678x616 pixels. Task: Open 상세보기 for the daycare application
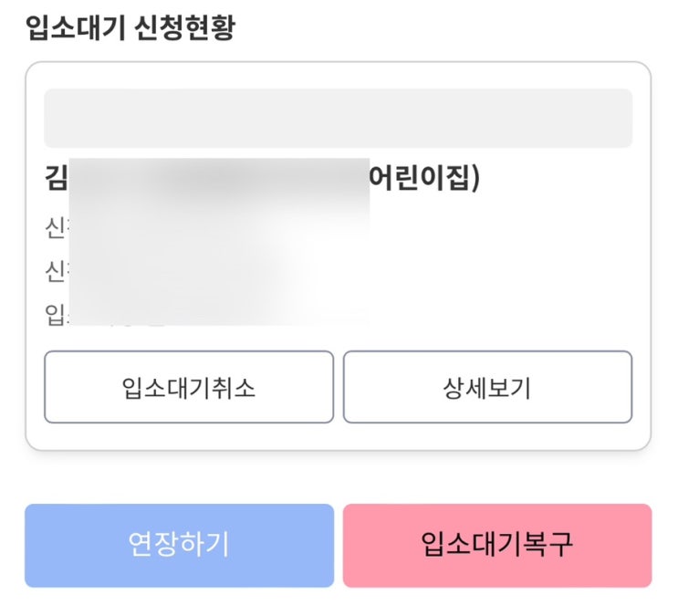pyautogui.click(x=487, y=387)
